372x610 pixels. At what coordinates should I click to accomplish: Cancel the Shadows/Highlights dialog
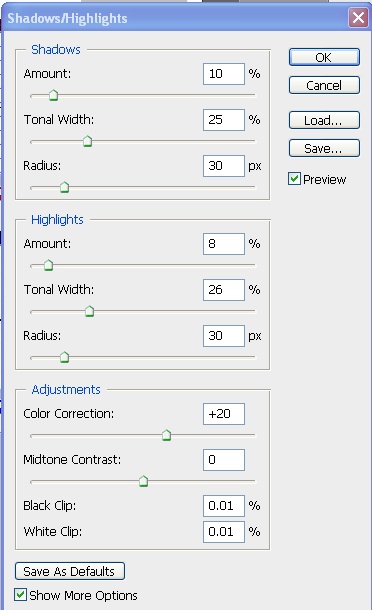[324, 85]
